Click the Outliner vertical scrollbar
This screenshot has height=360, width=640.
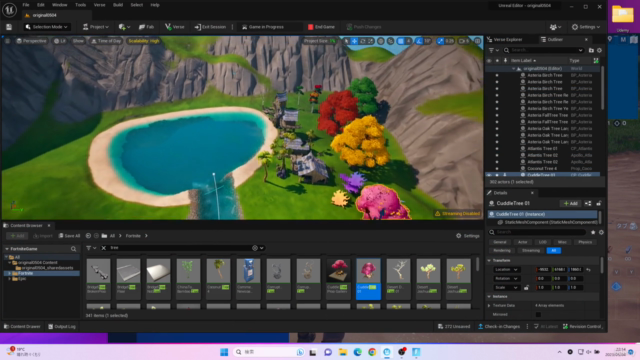click(602, 88)
